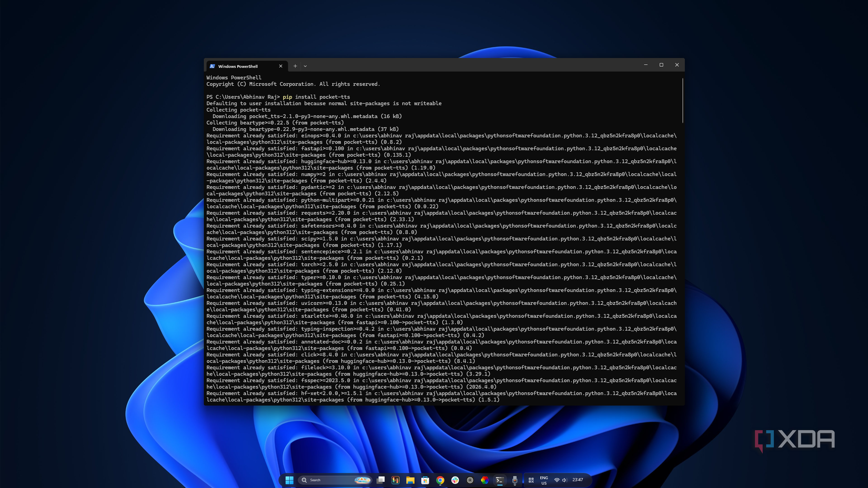Click the terminal vertical scrollbar thumb

[x=682, y=100]
